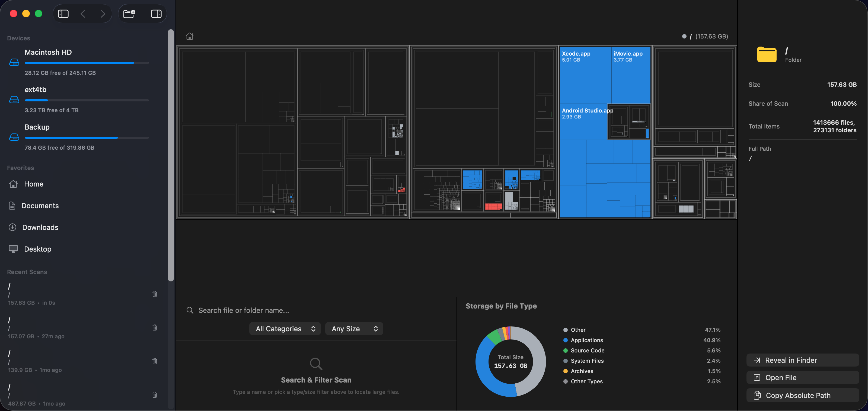This screenshot has height=411, width=868.
Task: Click Other legend entry gray dot
Action: 565,330
